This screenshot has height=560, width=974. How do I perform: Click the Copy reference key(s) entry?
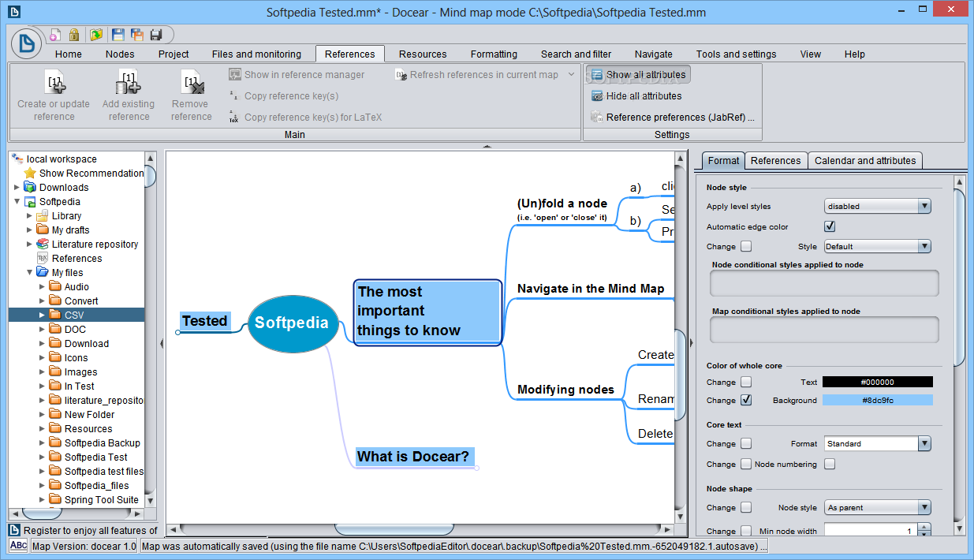(284, 96)
